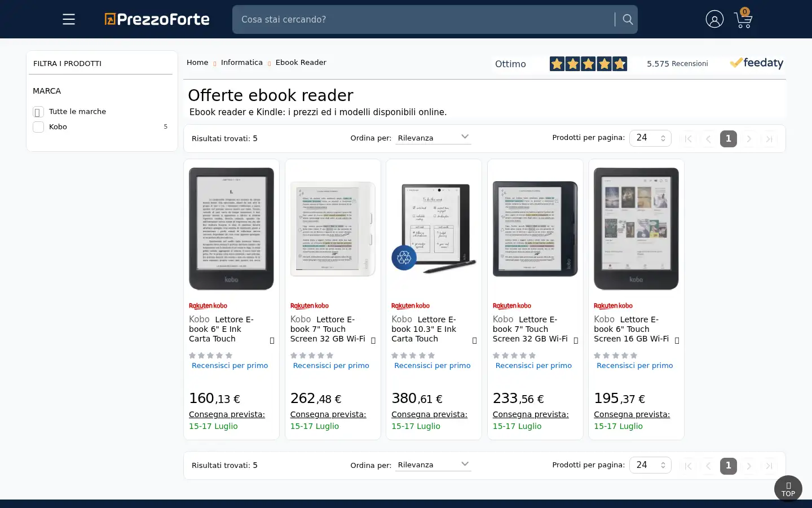The height and width of the screenshot is (508, 812).
Task: Click the five-star rating badge
Action: tap(588, 64)
